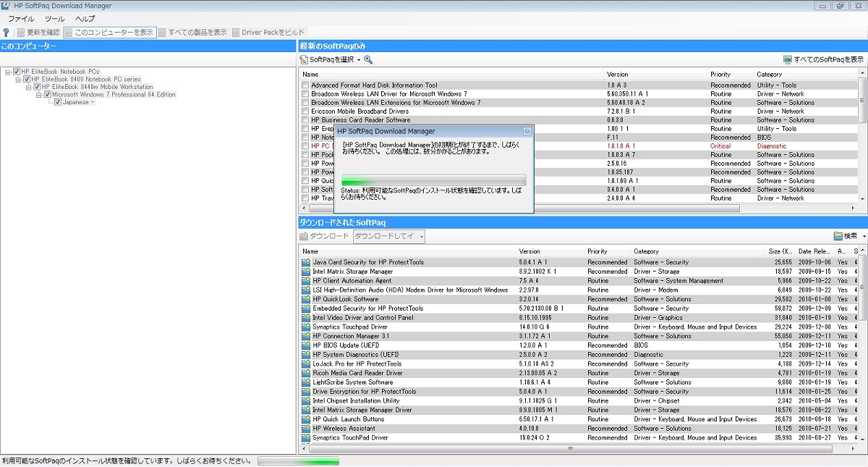The image size is (868, 467).
Task: Click icon of HP Connection Manager 3.1 row
Action: 306,336
